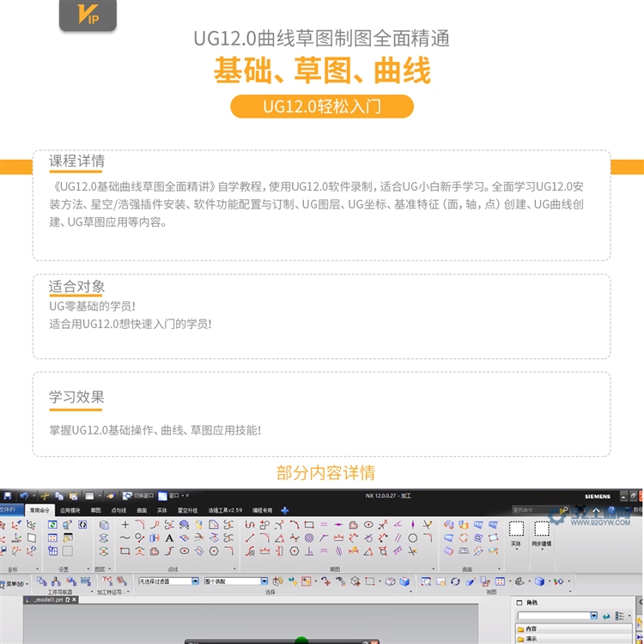Open the 演示 folder in 角色 panel
The height and width of the screenshot is (644, 644).
[x=531, y=638]
